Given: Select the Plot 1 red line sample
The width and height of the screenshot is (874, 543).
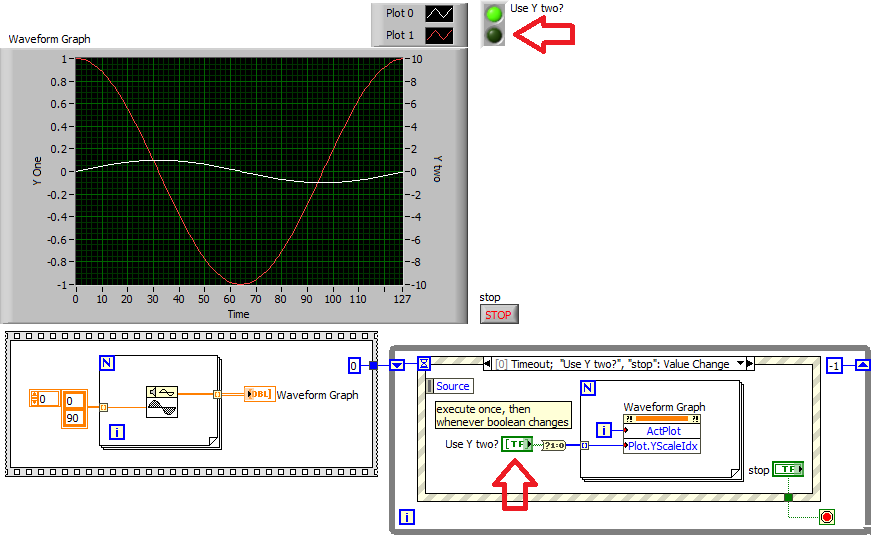Looking at the screenshot, I should click(x=439, y=36).
